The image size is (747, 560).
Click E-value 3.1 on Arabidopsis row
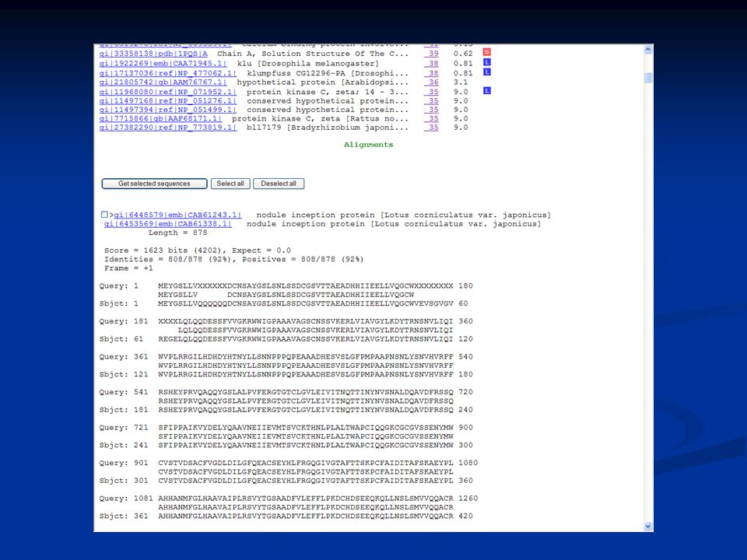coord(461,82)
